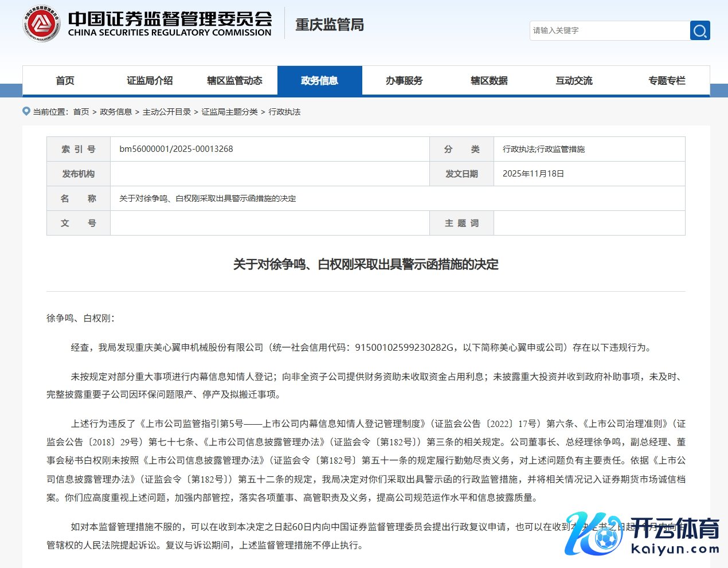Image resolution: width=728 pixels, height=568 pixels.
Task: Type in the 请输入关键字 search field
Action: [x=609, y=30]
